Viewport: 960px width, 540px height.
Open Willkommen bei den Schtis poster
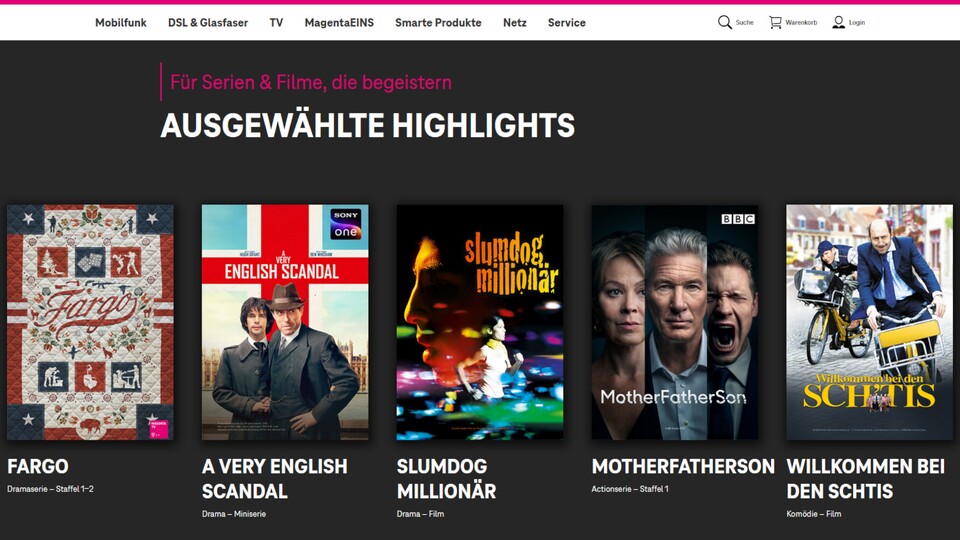tap(869, 322)
